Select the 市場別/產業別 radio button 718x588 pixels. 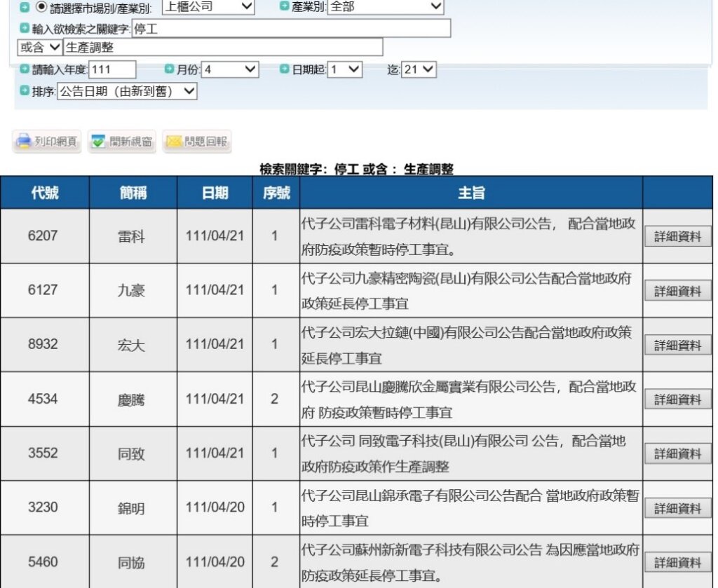pyautogui.click(x=41, y=6)
